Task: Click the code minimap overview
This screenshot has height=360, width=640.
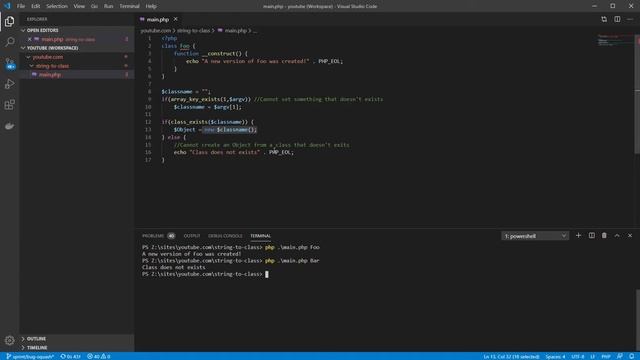Action: pos(615,41)
